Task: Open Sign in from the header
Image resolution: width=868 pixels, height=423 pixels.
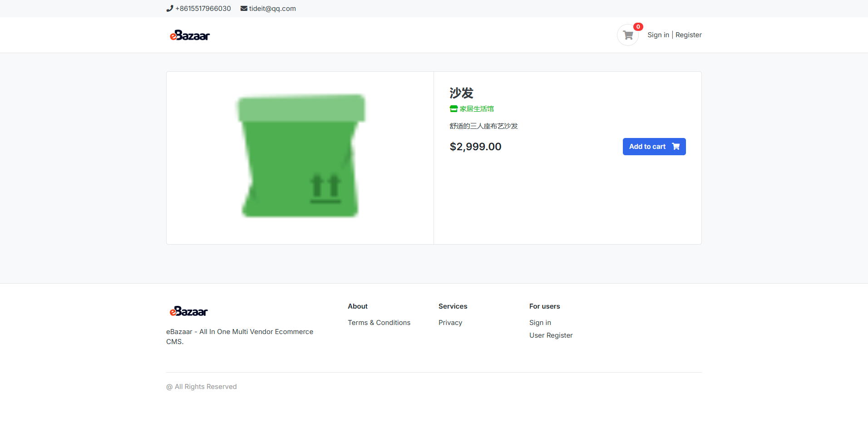Action: click(x=658, y=35)
